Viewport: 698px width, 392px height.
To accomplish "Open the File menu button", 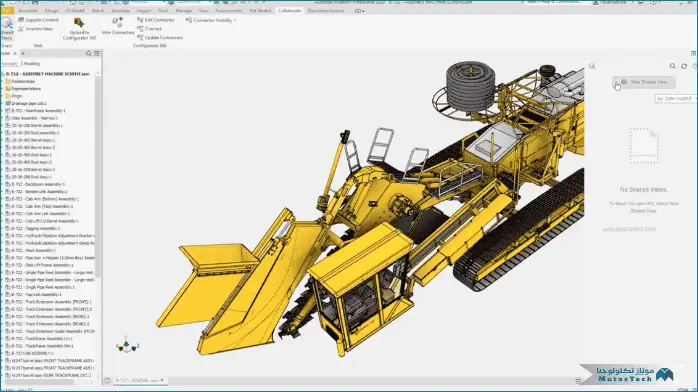I will click(x=7, y=10).
